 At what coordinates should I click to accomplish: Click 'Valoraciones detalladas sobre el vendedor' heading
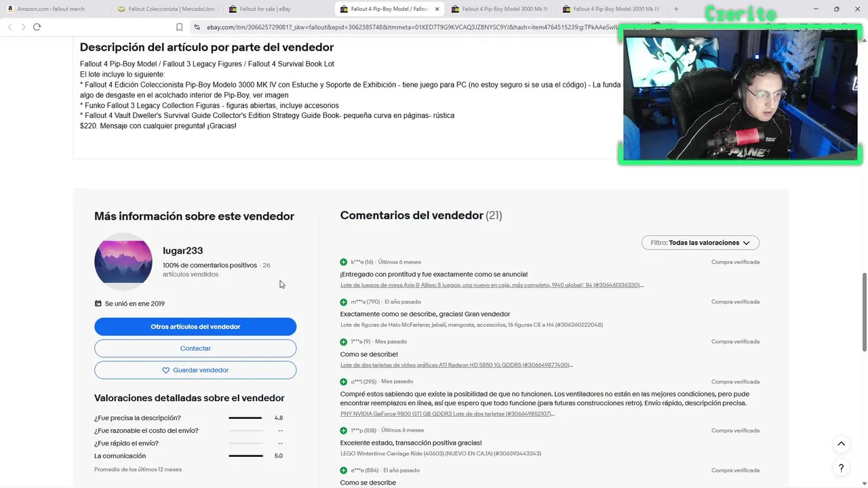189,399
